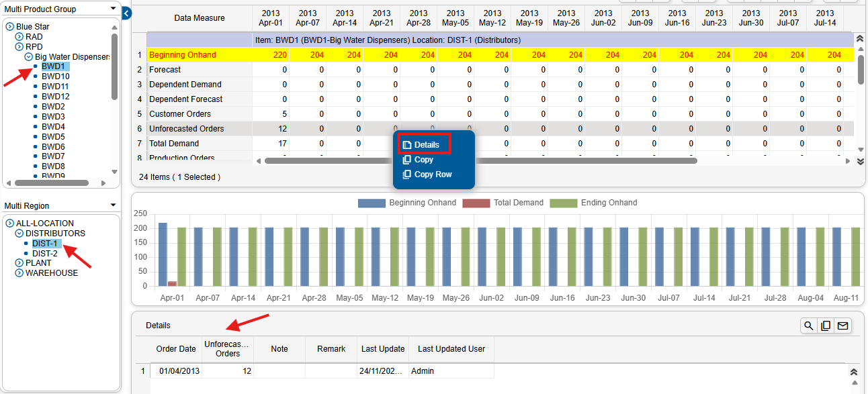
Task: Select the BWD5 item in the tree
Action: tap(54, 137)
